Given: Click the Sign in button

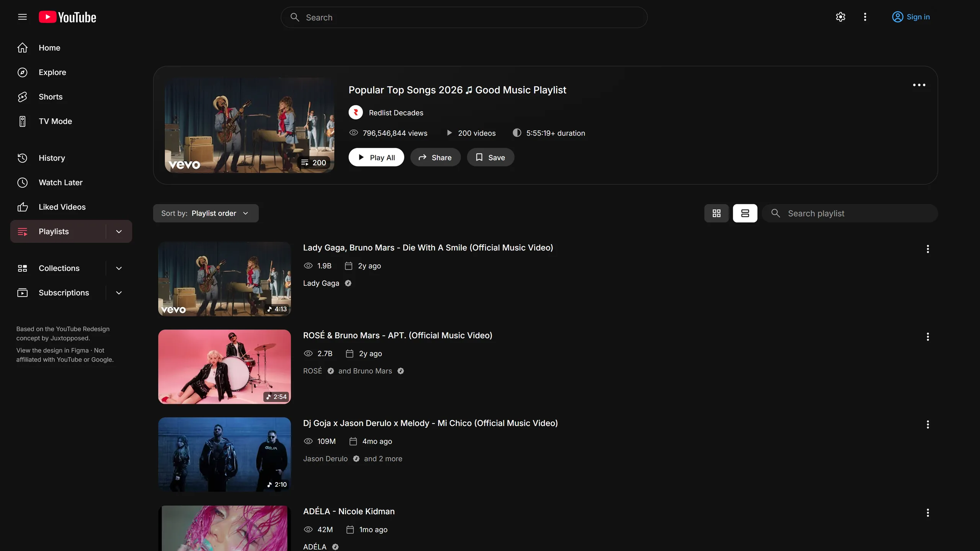Looking at the screenshot, I should coord(911,17).
